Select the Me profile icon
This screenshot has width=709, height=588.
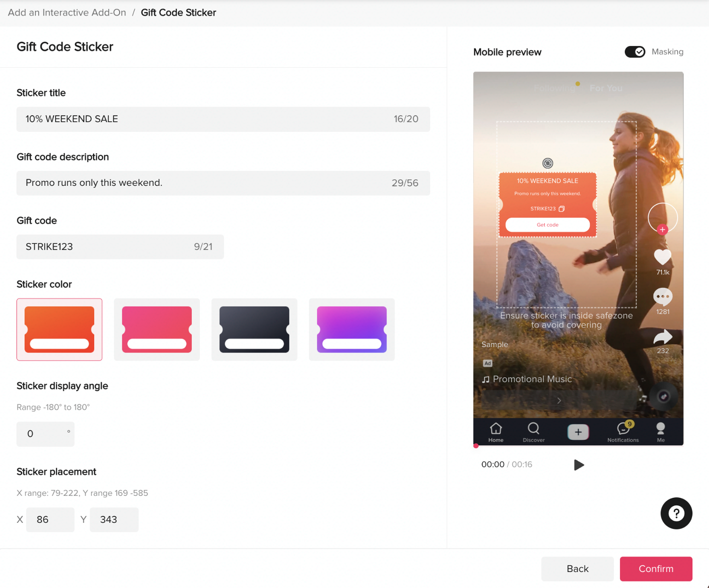660,430
